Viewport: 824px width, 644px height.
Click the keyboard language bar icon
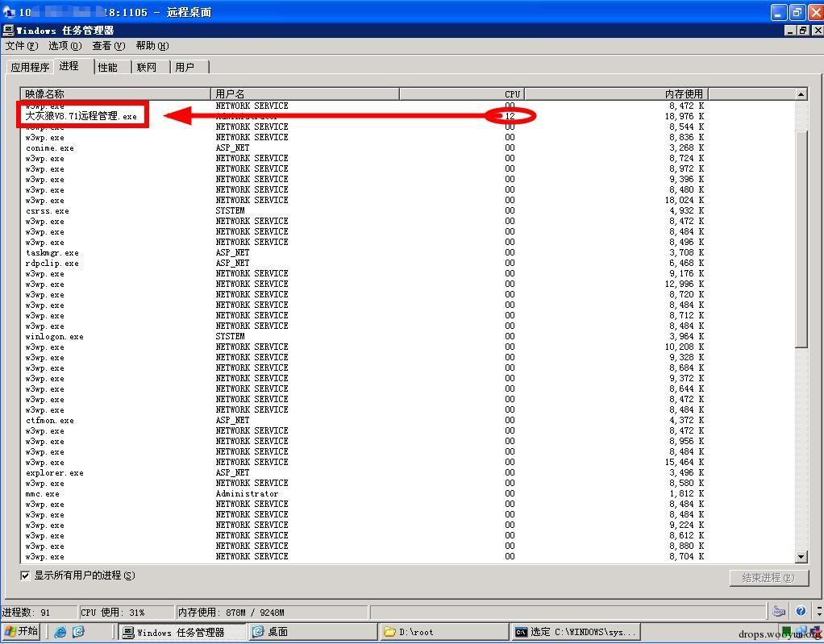780,611
